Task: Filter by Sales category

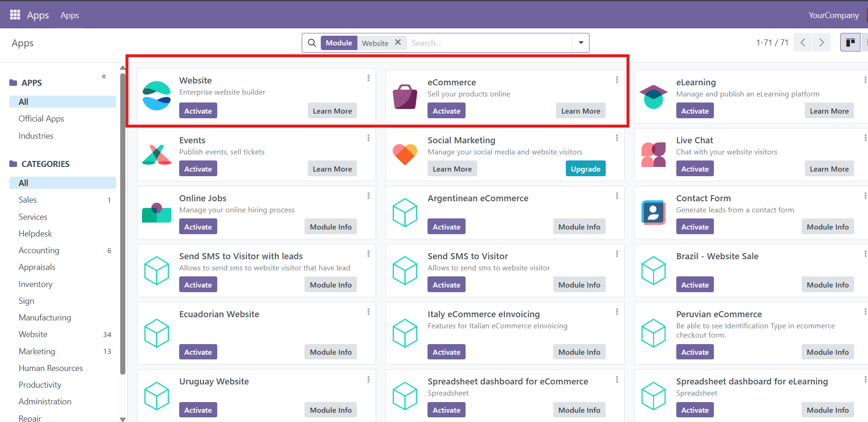Action: tap(63, 200)
